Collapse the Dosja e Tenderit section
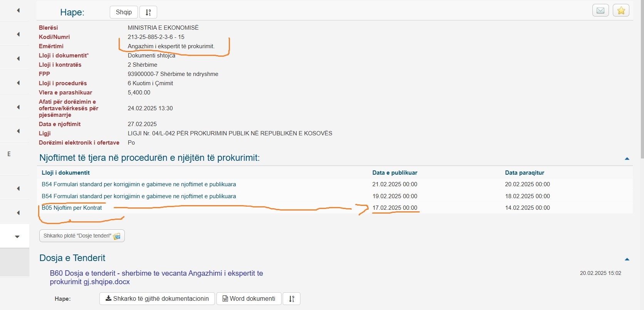 click(x=627, y=259)
